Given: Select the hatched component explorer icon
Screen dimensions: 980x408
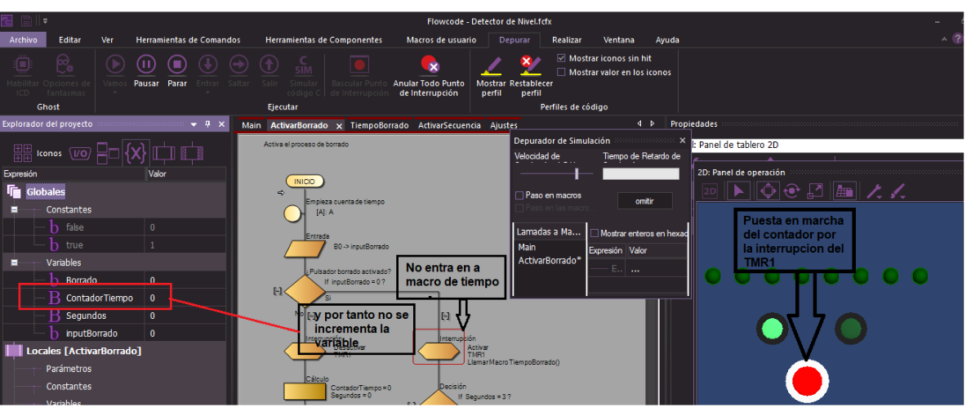Looking at the screenshot, I should (x=192, y=153).
